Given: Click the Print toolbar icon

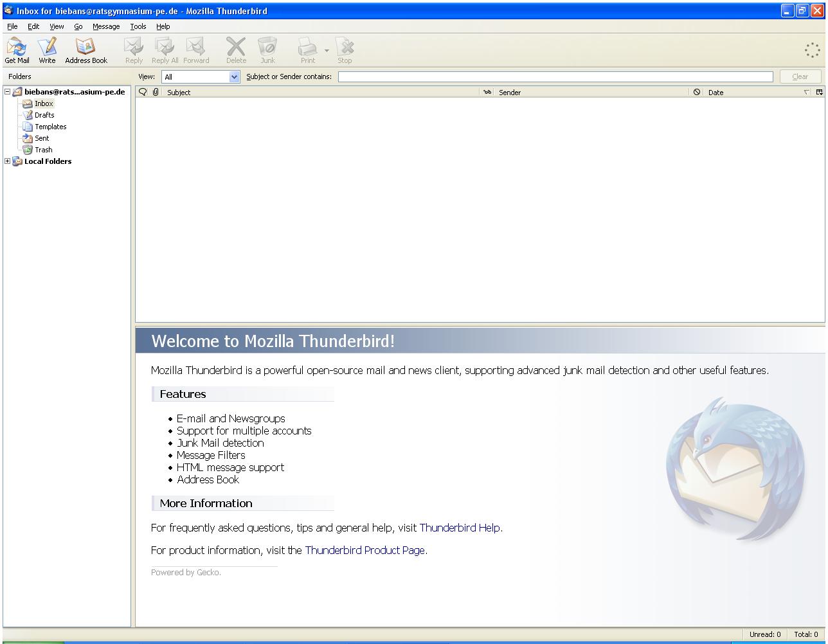Looking at the screenshot, I should [308, 50].
